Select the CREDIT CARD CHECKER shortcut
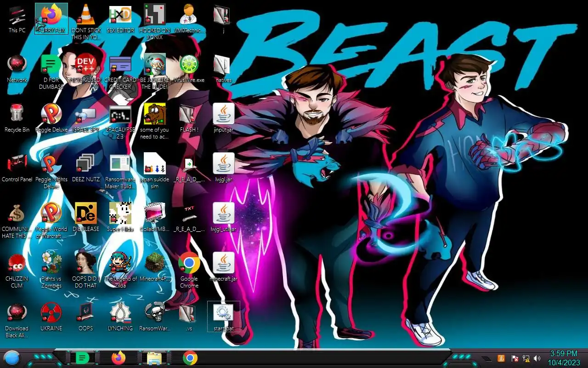 click(120, 72)
